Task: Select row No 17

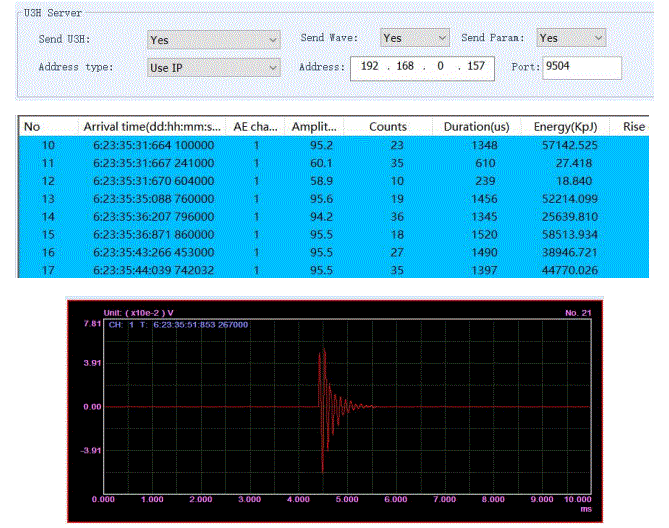Action: coord(334,270)
